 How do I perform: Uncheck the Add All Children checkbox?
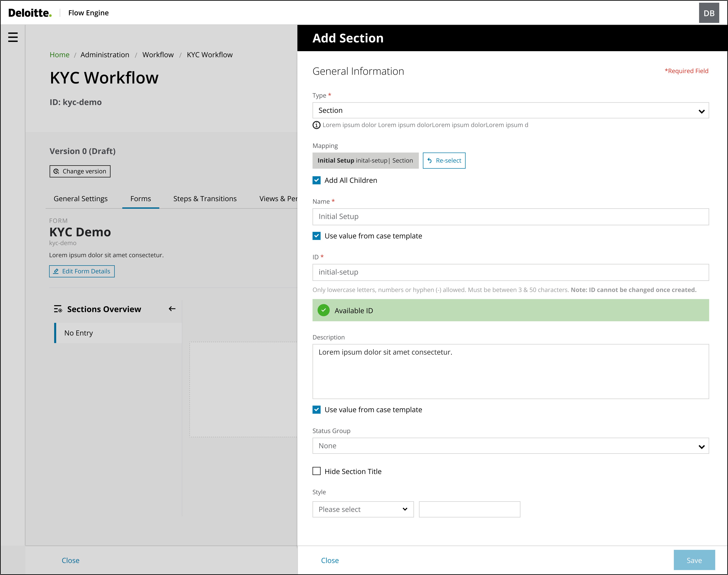pyautogui.click(x=317, y=180)
